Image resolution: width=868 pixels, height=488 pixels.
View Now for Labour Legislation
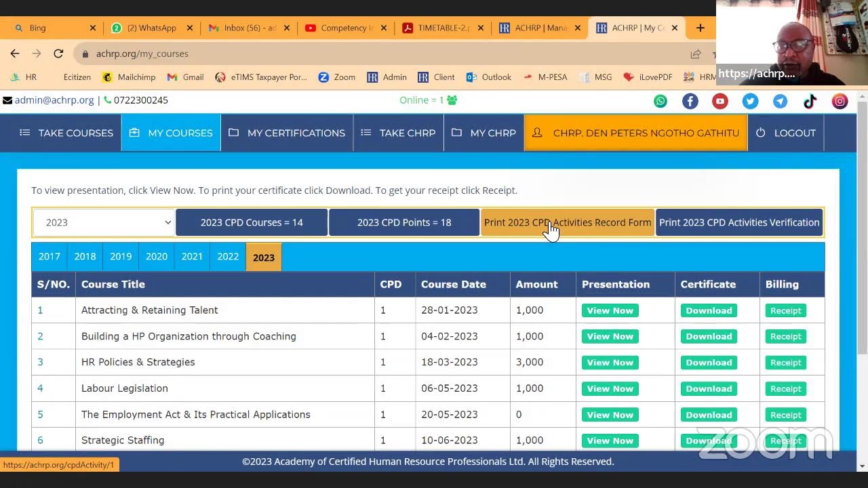610,388
